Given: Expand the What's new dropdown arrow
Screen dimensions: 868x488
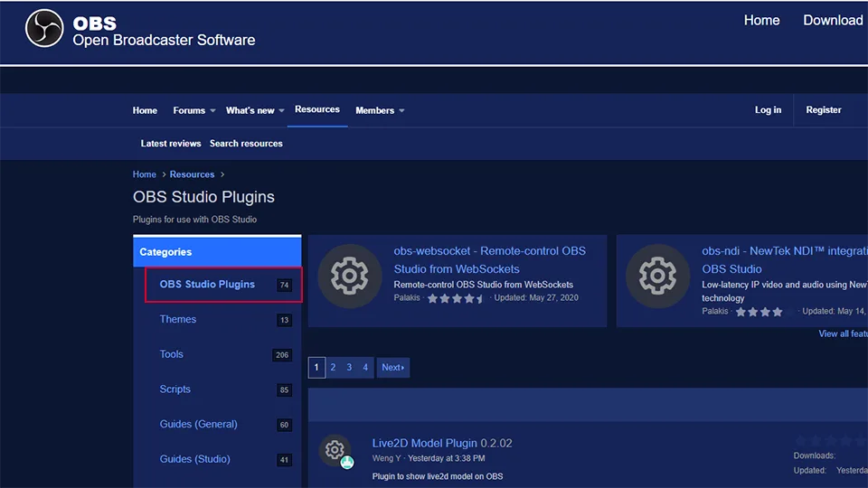Looking at the screenshot, I should pyautogui.click(x=281, y=110).
